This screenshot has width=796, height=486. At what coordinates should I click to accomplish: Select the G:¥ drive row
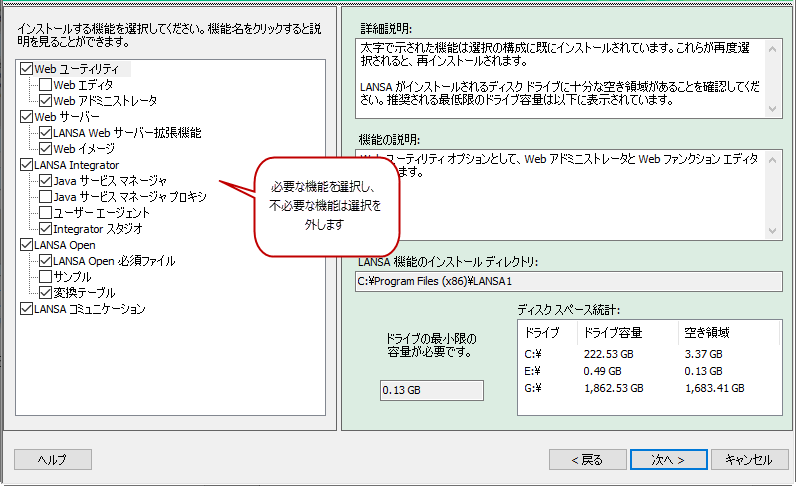pyautogui.click(x=649, y=388)
